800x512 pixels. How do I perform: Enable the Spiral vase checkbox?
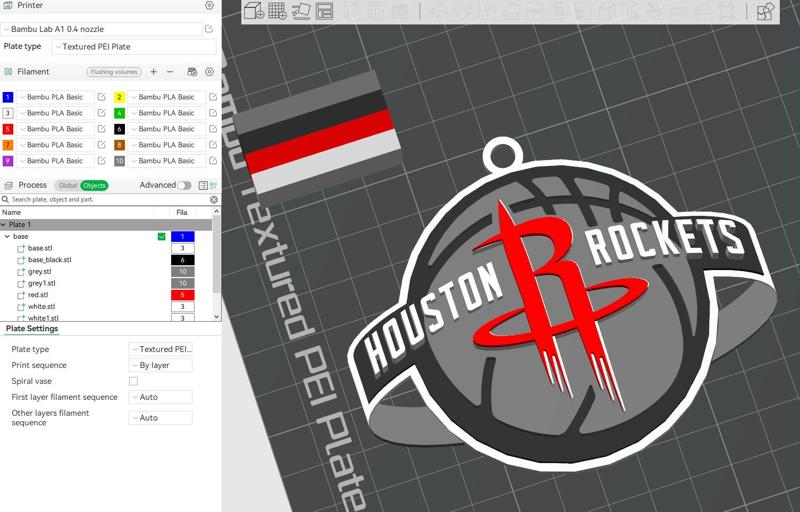133,381
